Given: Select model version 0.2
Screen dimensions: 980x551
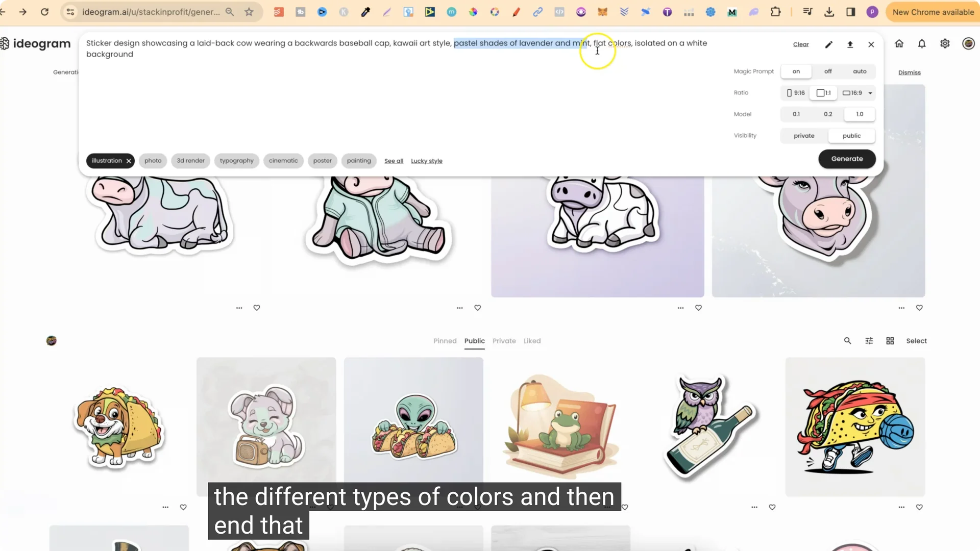Looking at the screenshot, I should click(828, 114).
